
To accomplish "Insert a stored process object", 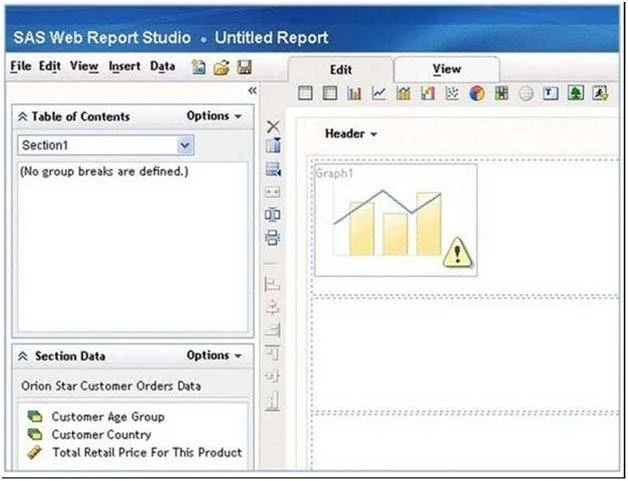I will (600, 93).
